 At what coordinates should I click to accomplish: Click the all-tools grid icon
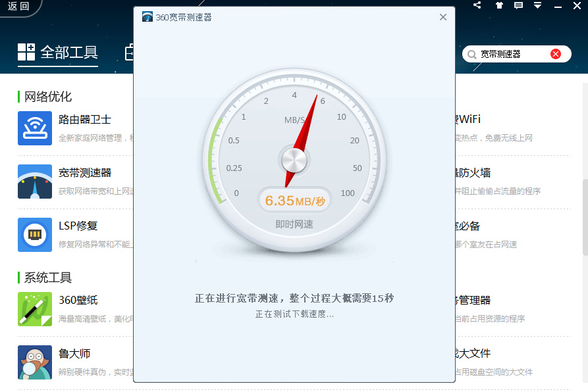point(26,52)
